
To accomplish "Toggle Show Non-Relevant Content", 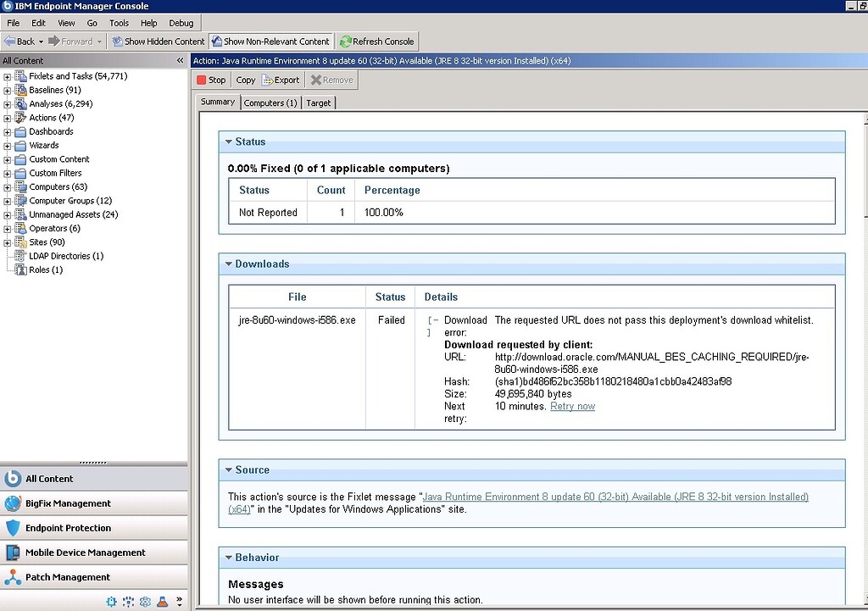I will tap(270, 42).
